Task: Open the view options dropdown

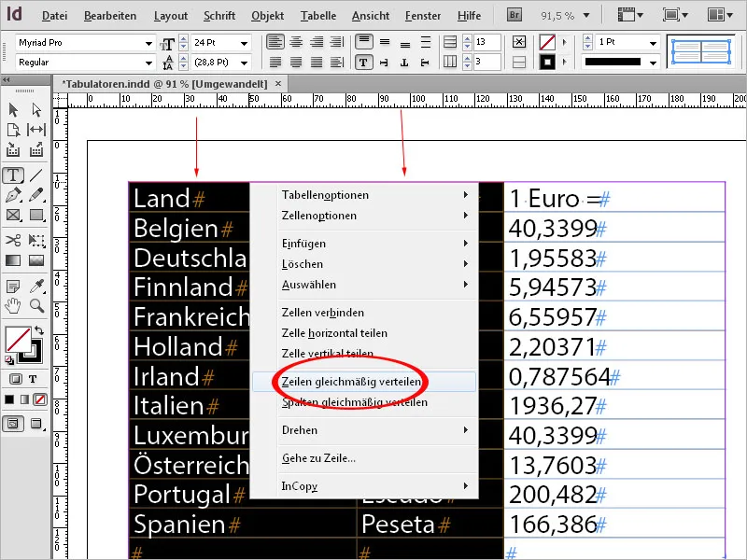Action: [631, 15]
